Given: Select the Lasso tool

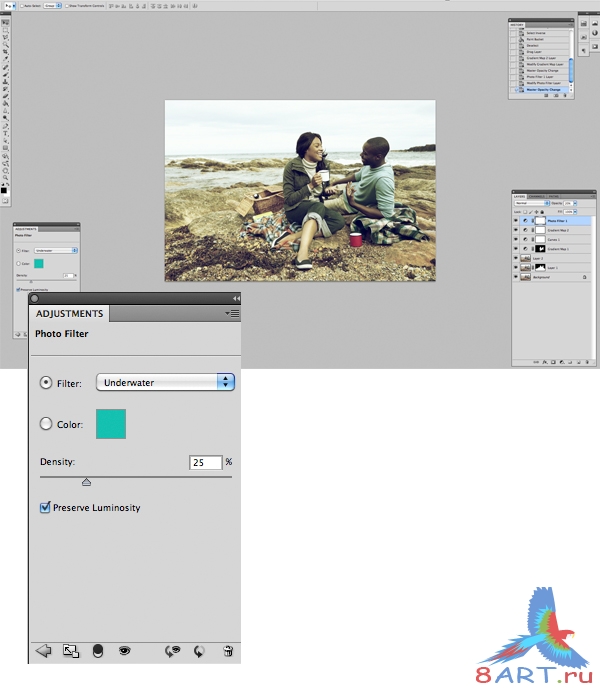Looking at the screenshot, I should tap(5, 37).
